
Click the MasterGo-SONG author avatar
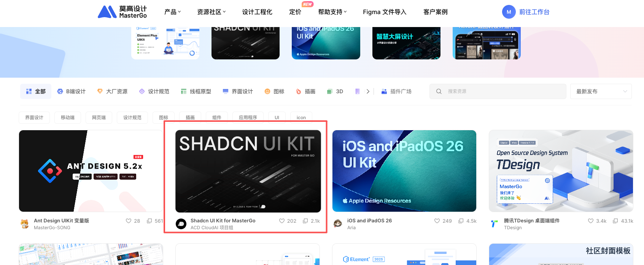pos(25,224)
